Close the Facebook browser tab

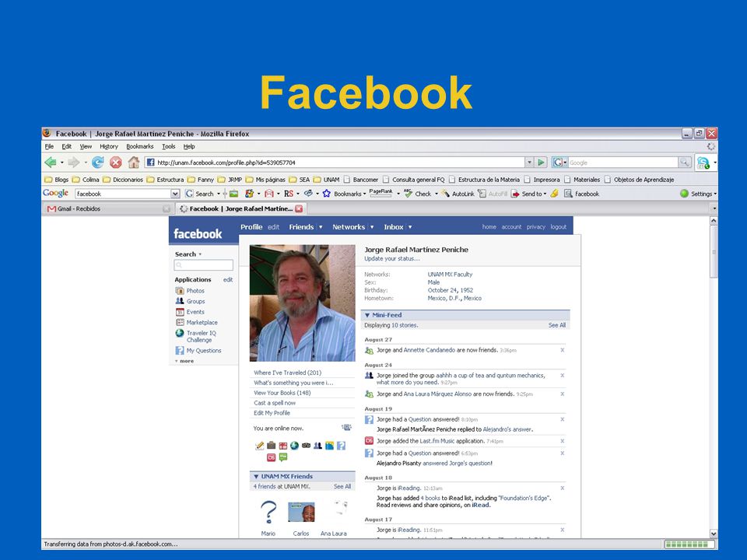299,208
